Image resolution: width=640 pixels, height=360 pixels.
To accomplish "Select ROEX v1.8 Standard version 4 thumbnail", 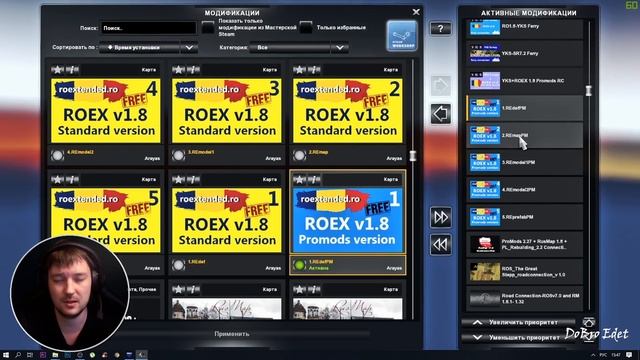I will (106, 111).
